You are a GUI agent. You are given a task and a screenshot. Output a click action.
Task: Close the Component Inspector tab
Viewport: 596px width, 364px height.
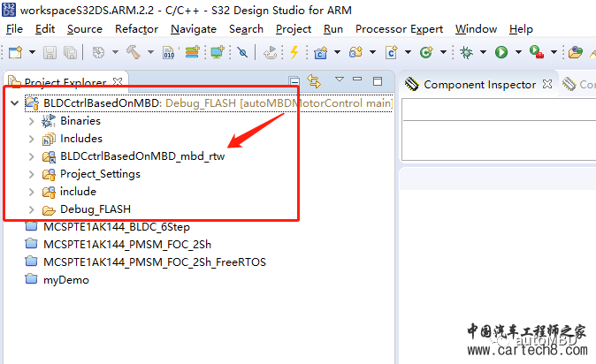pos(547,84)
